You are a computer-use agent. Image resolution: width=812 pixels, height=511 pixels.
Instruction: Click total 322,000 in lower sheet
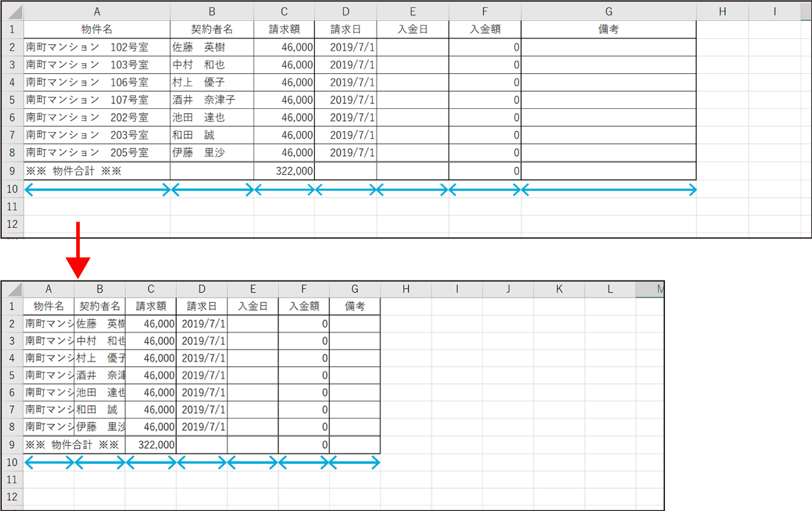[x=151, y=444]
